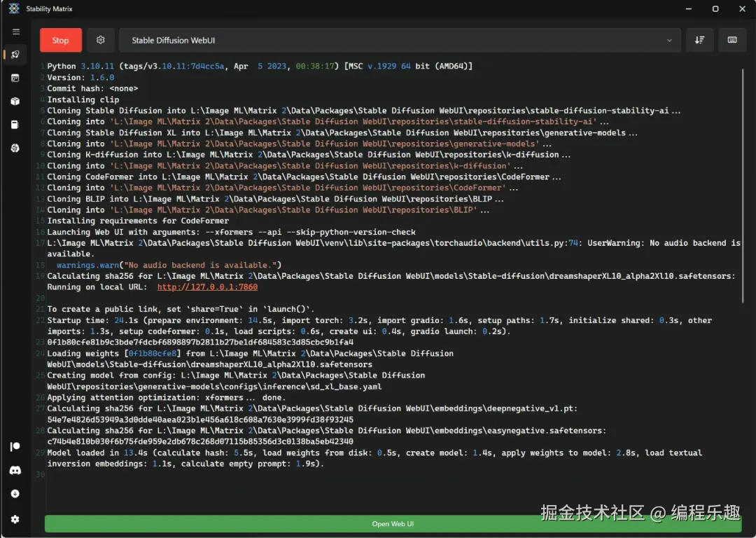Click 'Installing requirements for CodeFormer' line
This screenshot has width=756, height=538.
[x=138, y=221]
